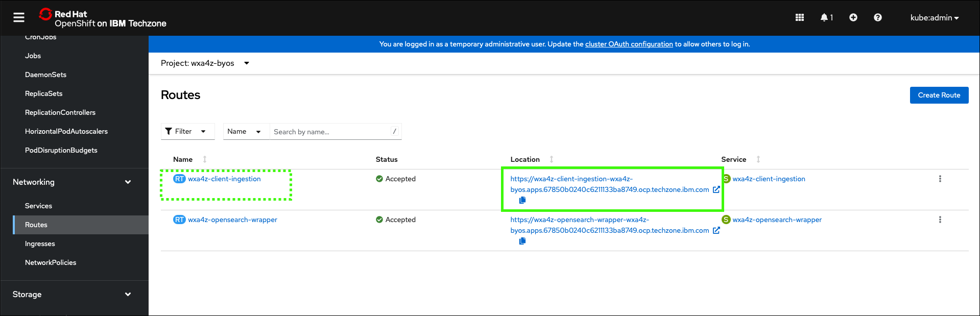Sort routes by Name column

click(183, 160)
